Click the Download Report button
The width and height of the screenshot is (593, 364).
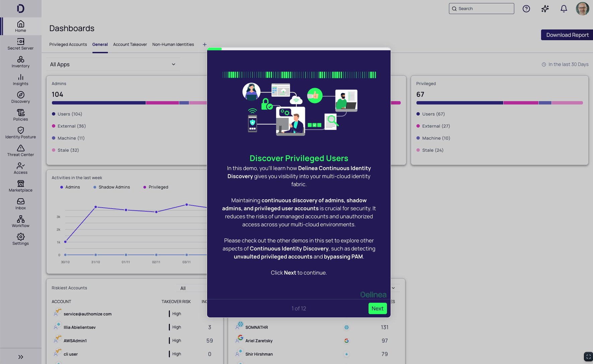pyautogui.click(x=567, y=35)
